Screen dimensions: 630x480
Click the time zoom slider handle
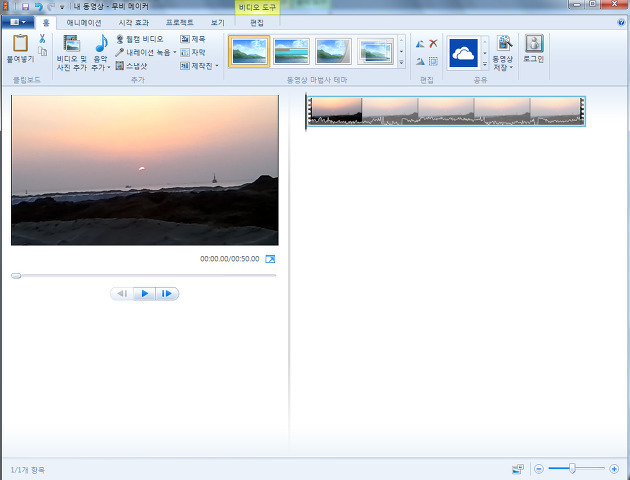pyautogui.click(x=572, y=468)
